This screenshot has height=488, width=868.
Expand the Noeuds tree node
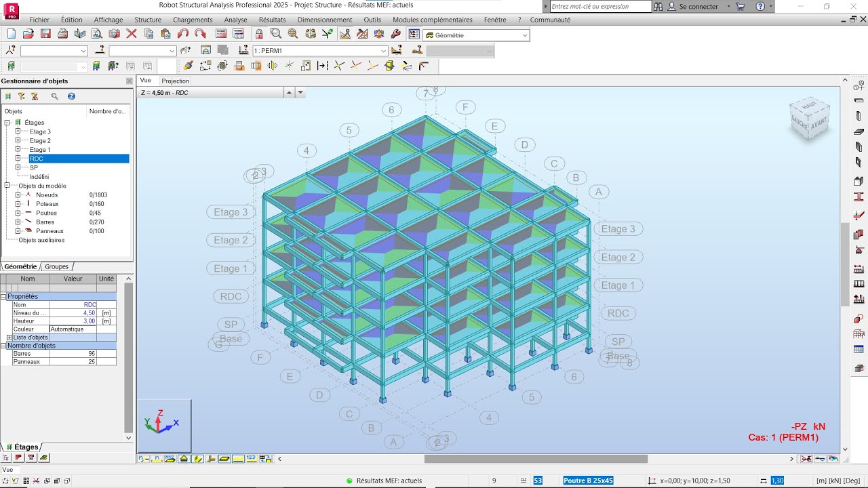[18, 195]
